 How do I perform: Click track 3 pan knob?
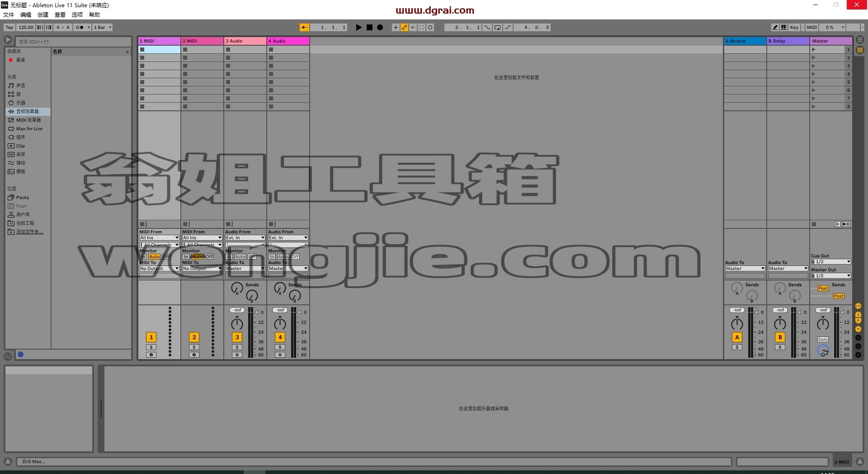(x=237, y=323)
